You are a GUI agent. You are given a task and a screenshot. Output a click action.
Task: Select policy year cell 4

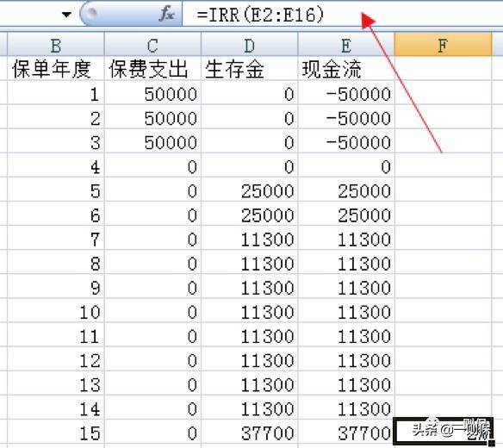(56, 165)
